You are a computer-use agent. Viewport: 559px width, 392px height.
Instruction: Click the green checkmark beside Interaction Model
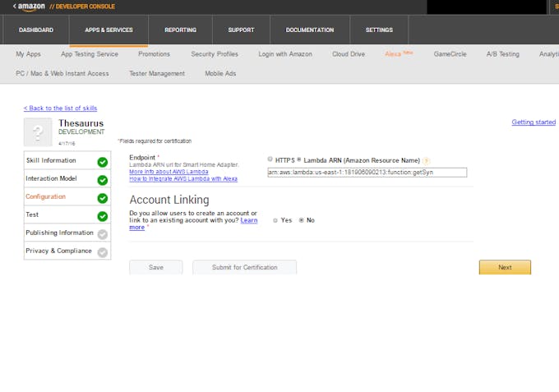tap(103, 180)
